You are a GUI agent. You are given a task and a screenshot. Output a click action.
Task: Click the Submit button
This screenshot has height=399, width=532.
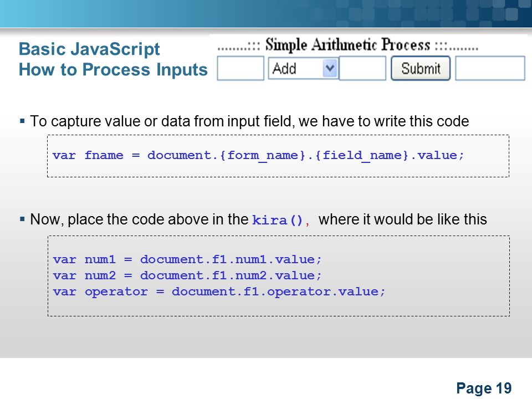(421, 69)
